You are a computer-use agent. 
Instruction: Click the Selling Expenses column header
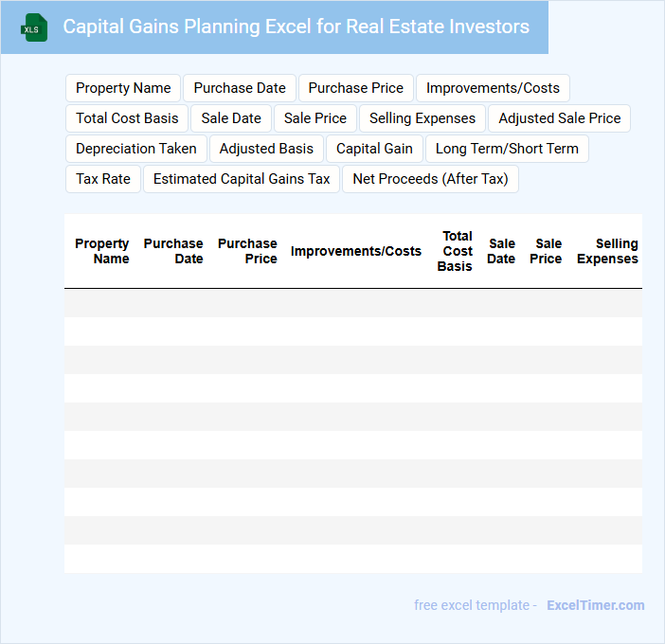[x=607, y=251]
